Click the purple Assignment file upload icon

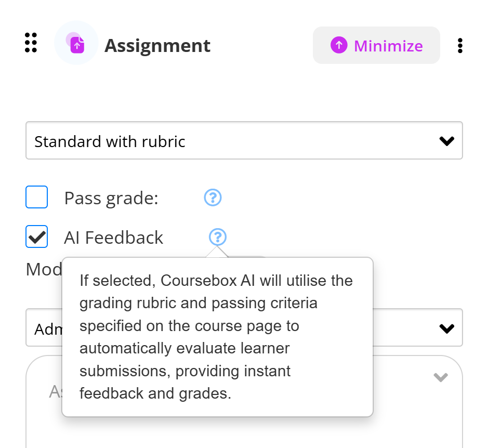click(77, 44)
